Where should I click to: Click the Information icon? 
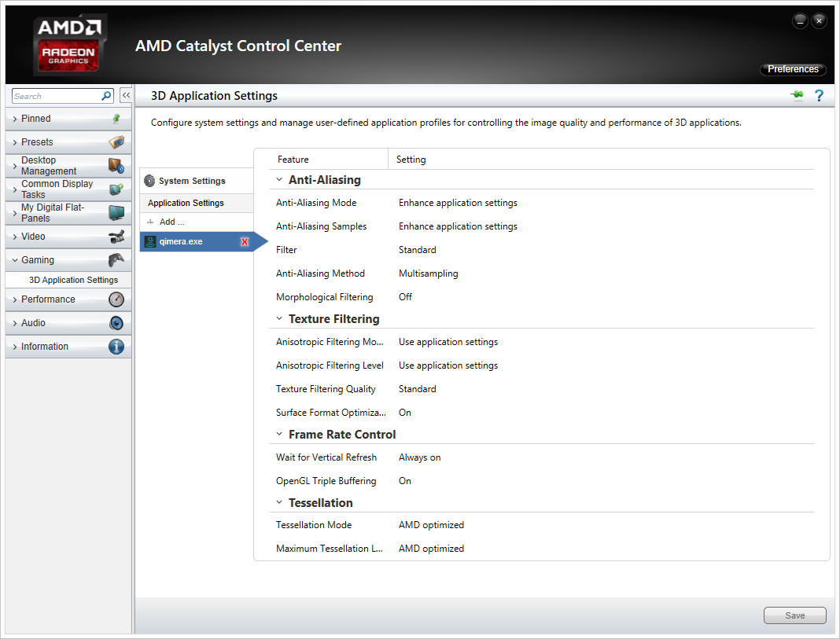pos(116,347)
